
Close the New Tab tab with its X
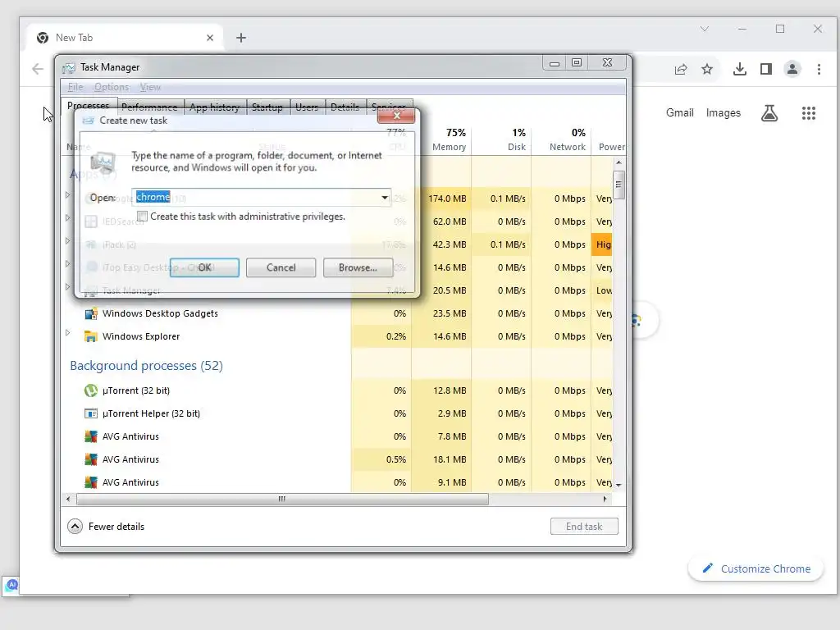pyautogui.click(x=210, y=38)
